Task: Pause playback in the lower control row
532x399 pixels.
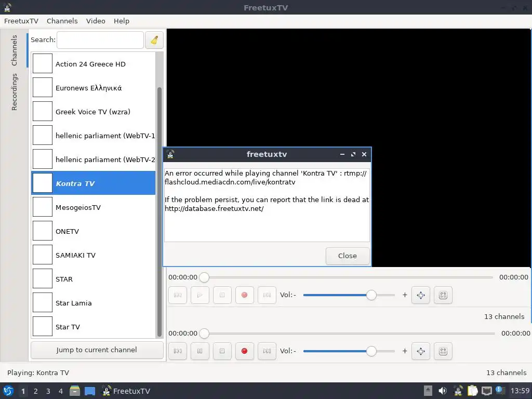Action: 200,351
